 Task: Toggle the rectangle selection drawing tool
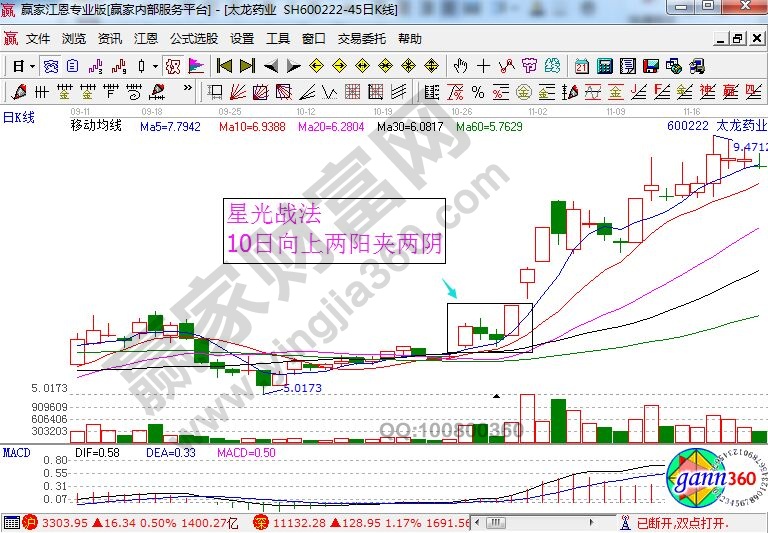click(x=214, y=92)
